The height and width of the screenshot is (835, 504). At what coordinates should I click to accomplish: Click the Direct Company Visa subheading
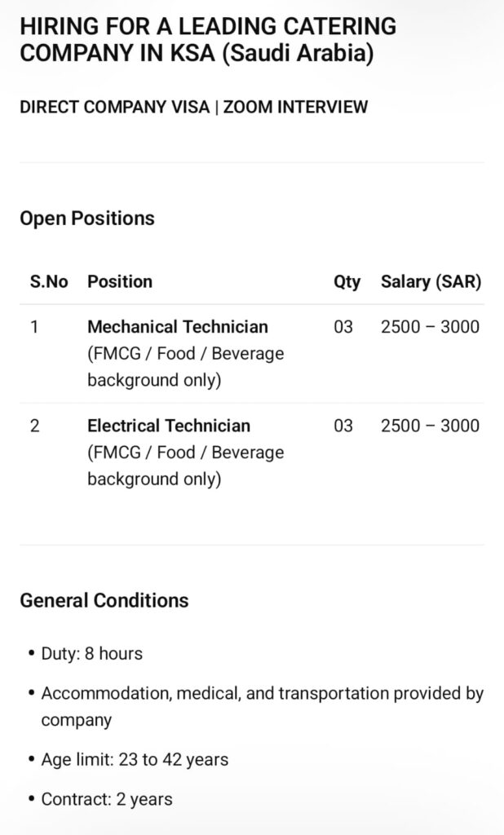pyautogui.click(x=193, y=107)
